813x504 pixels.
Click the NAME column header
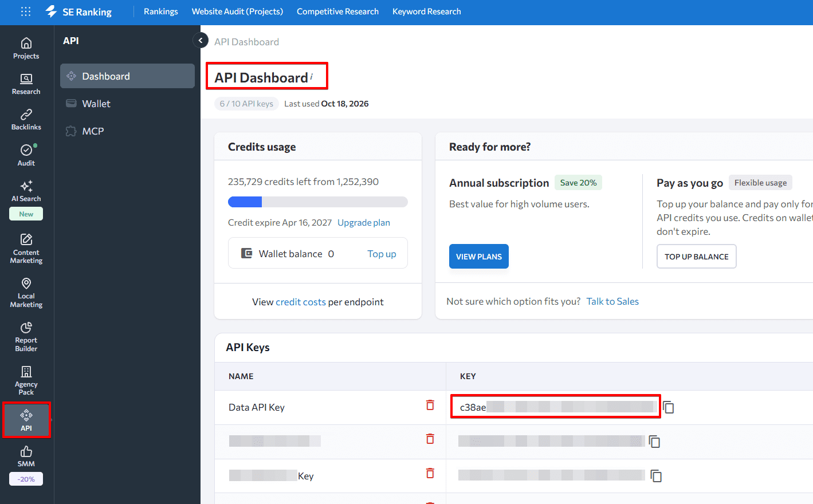pos(241,376)
